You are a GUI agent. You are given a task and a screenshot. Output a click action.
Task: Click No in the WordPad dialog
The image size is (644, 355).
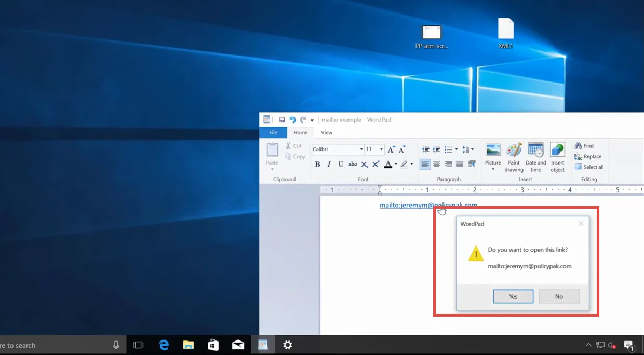tap(559, 296)
